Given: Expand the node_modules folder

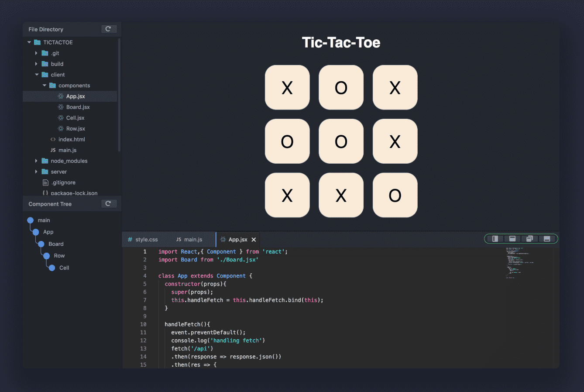Looking at the screenshot, I should click(x=36, y=161).
